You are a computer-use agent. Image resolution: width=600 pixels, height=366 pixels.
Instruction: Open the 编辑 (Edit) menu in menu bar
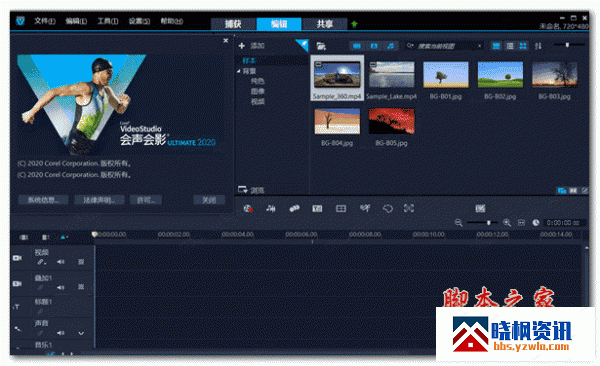[76, 21]
